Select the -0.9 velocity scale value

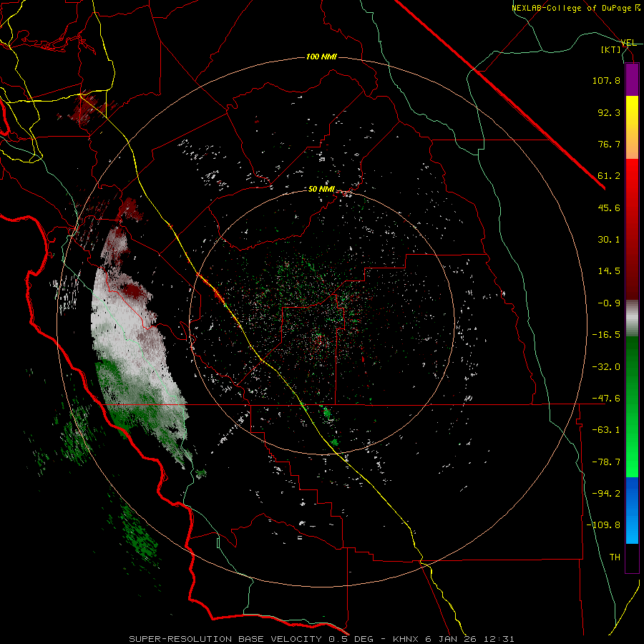(x=609, y=303)
